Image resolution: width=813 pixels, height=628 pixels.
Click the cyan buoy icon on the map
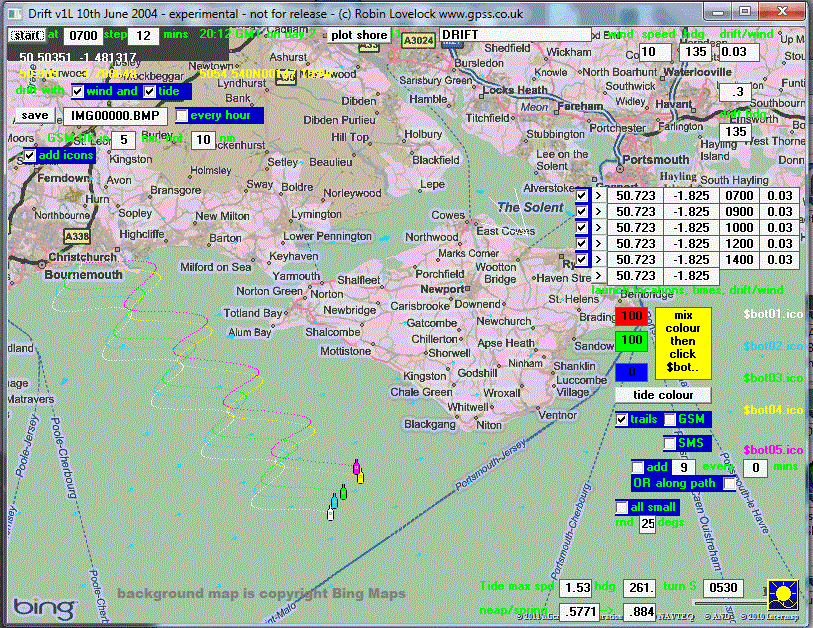coord(335,502)
